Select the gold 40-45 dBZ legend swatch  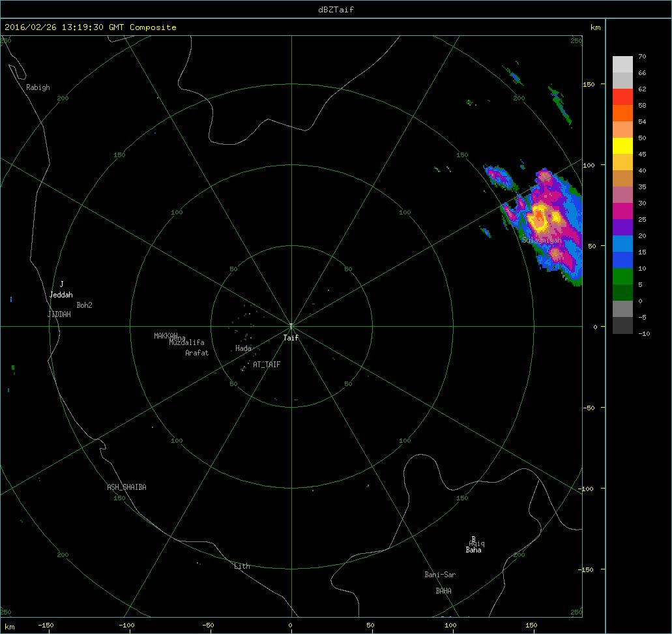(622, 162)
